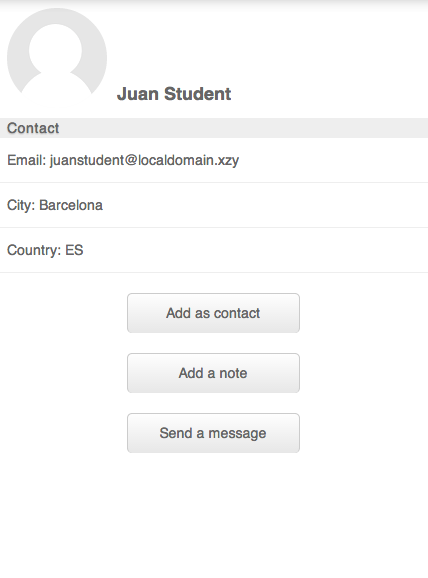Select the Country: ES row
This screenshot has height=578, width=428.
pyautogui.click(x=214, y=250)
